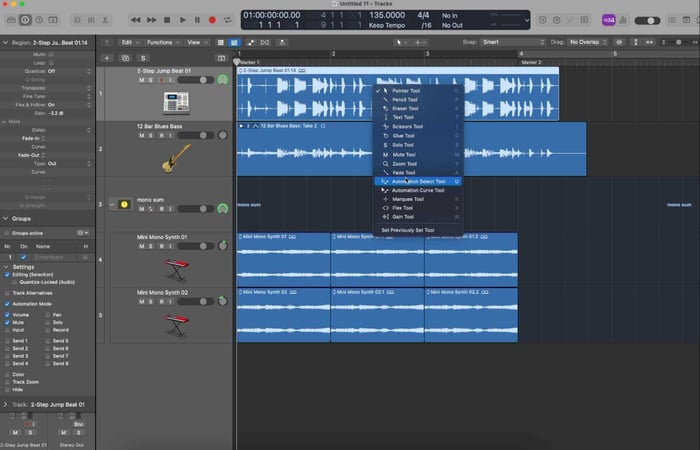Viewport: 700px width, 450px height.
Task: Toggle the highlighted blue display button beside grid
Action: 234,42
